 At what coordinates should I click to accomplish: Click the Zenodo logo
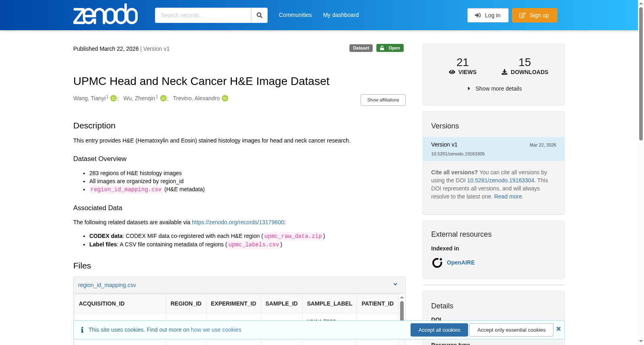105,14
